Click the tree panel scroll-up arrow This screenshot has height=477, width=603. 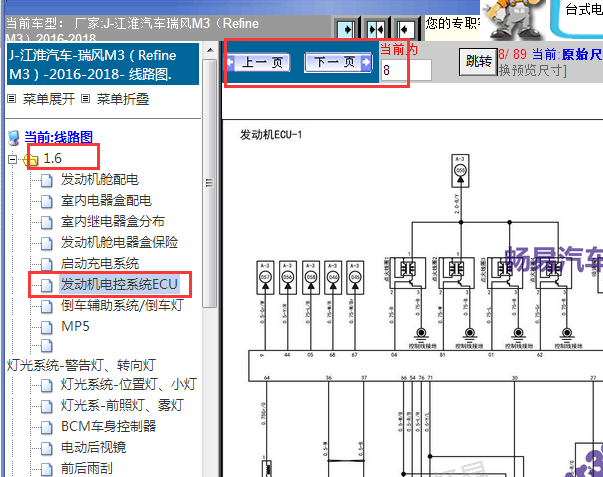tap(210, 50)
